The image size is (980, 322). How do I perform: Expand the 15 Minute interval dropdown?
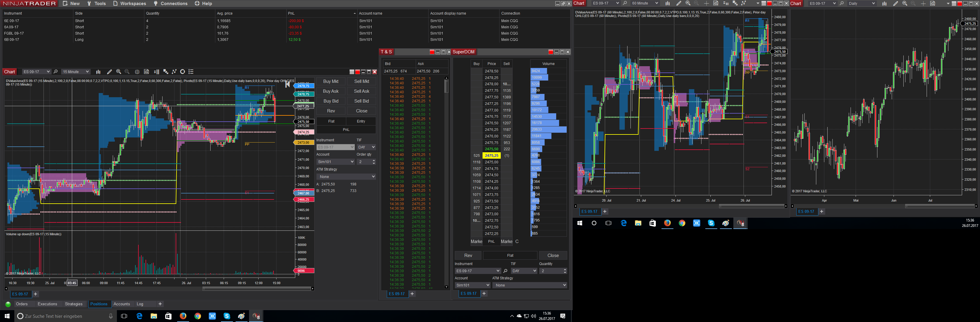76,72
